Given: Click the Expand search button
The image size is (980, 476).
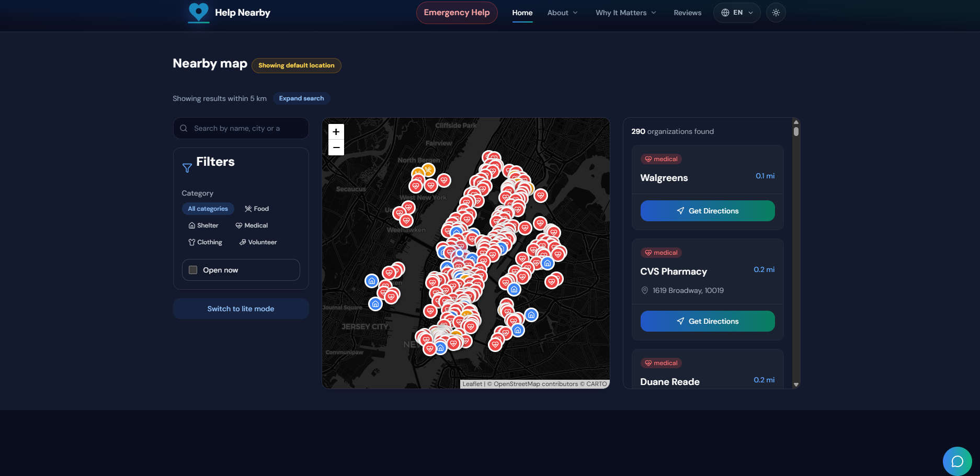Looking at the screenshot, I should (x=301, y=98).
